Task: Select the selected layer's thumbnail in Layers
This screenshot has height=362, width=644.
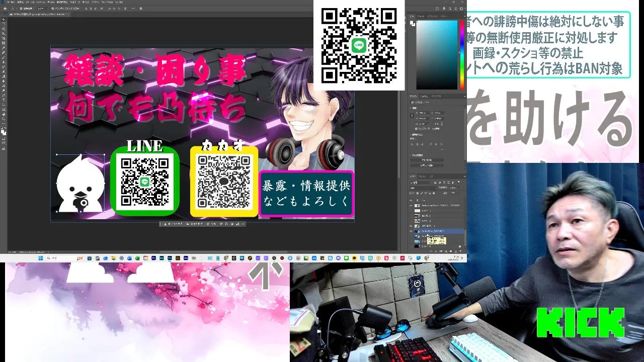Action: click(417, 231)
